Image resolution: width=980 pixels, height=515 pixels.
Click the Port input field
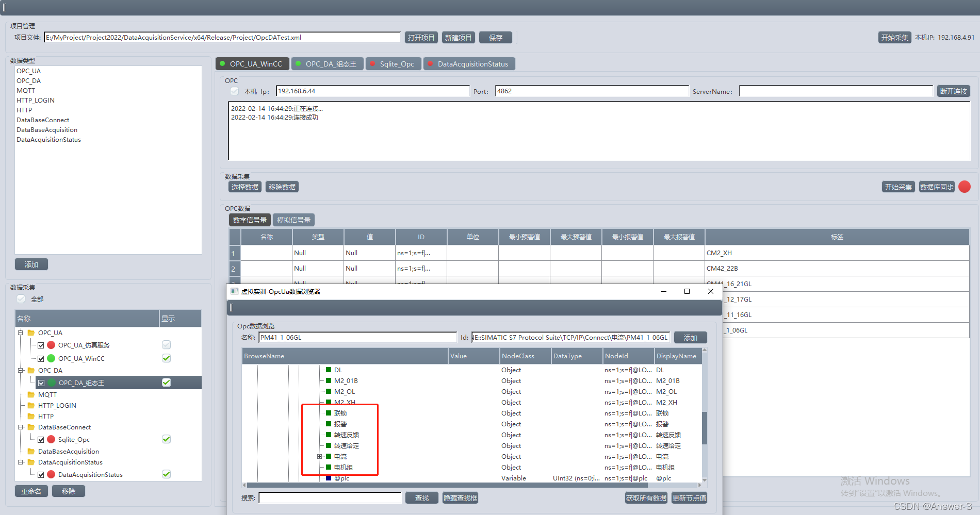click(592, 91)
